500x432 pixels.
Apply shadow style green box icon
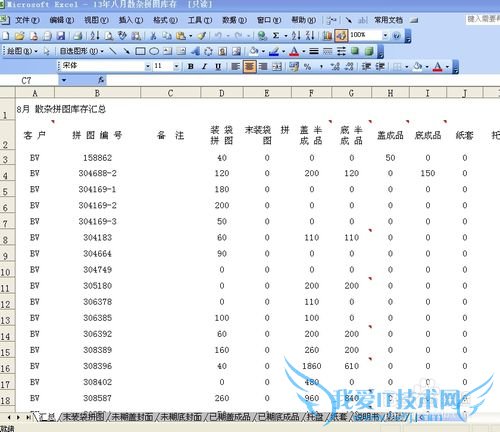355,51
